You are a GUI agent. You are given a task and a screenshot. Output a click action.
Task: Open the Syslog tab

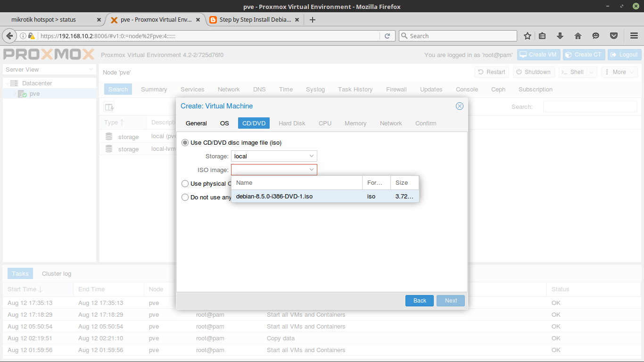pyautogui.click(x=315, y=89)
